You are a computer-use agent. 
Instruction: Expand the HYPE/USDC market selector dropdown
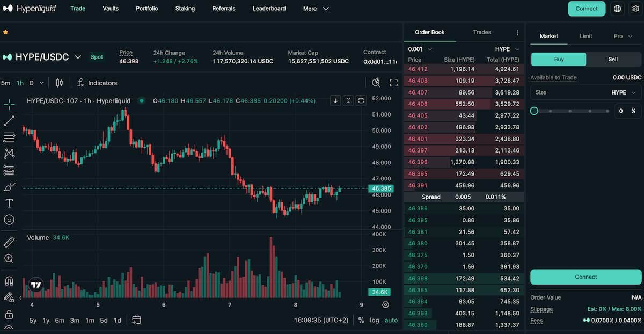(x=78, y=57)
